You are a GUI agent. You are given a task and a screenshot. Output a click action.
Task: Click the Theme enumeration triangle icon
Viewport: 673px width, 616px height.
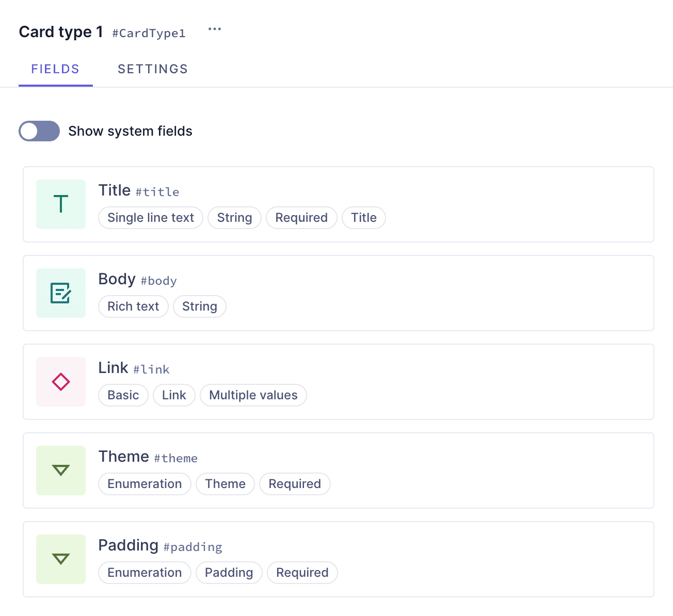tap(61, 471)
